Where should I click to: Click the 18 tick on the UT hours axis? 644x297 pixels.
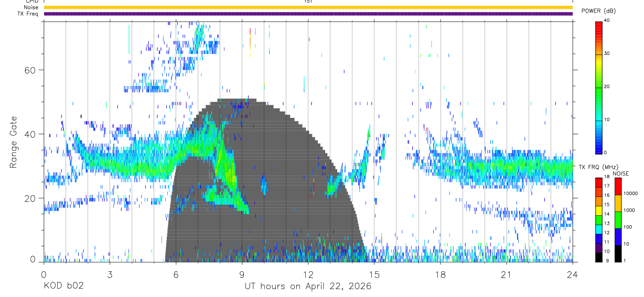click(x=440, y=274)
